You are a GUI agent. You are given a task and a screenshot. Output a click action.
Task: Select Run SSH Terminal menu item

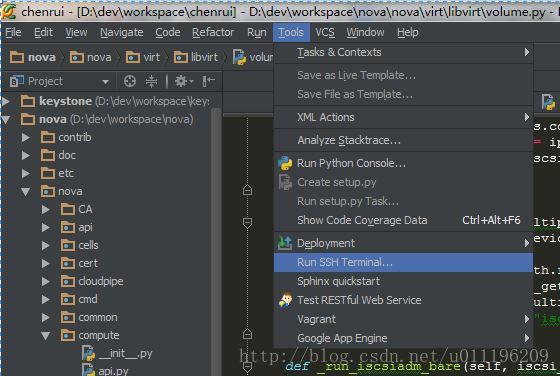point(403,262)
